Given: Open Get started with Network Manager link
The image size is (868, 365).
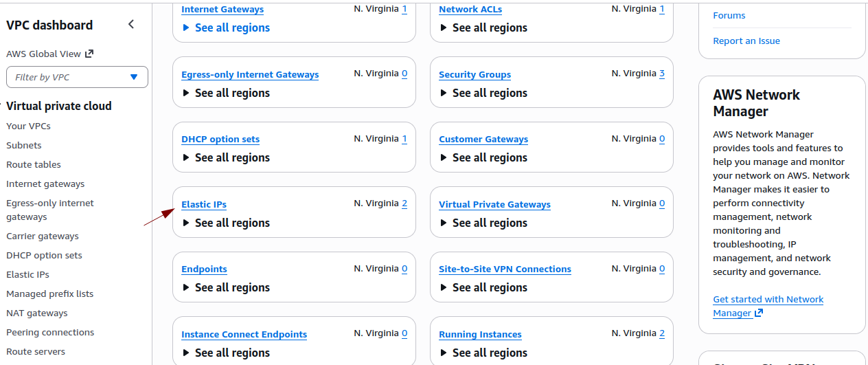Looking at the screenshot, I should [768, 299].
